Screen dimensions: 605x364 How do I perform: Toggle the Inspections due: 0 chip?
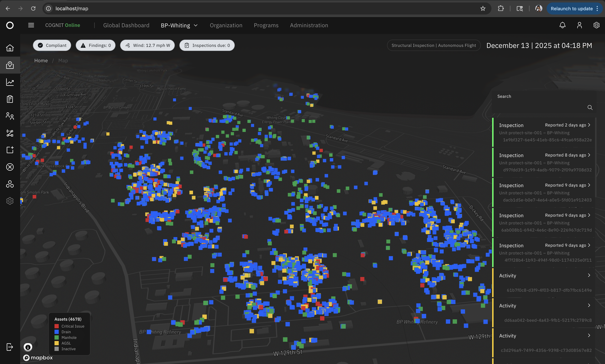[x=207, y=45]
